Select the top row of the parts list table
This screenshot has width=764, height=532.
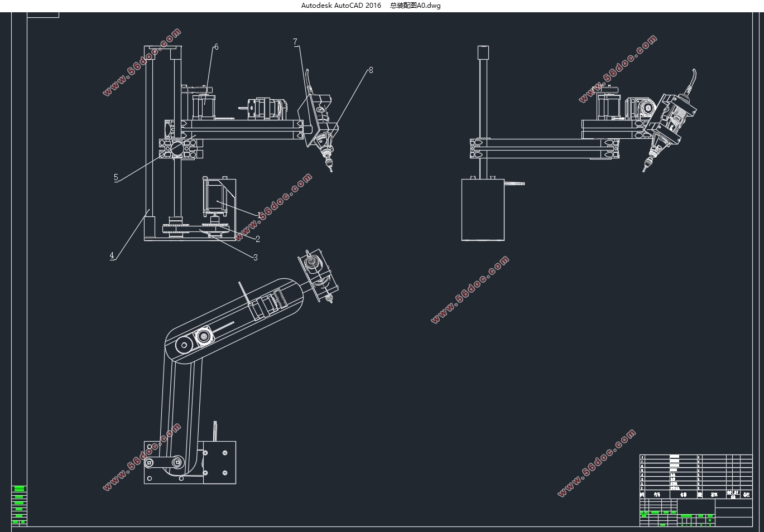(695, 457)
